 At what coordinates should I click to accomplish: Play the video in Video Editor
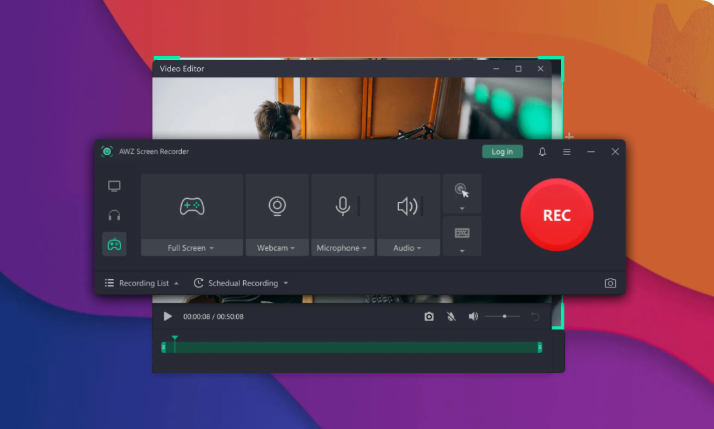pos(168,316)
